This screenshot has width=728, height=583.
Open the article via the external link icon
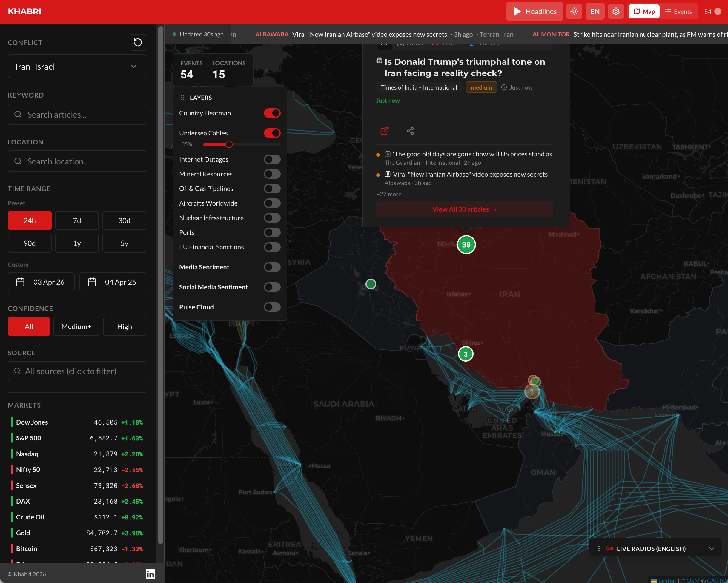point(384,131)
